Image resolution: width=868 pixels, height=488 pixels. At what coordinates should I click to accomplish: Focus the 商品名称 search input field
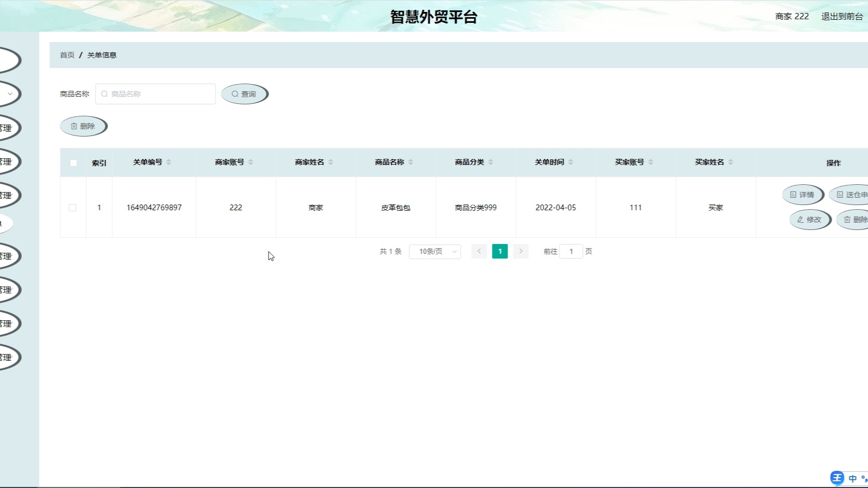pos(155,94)
